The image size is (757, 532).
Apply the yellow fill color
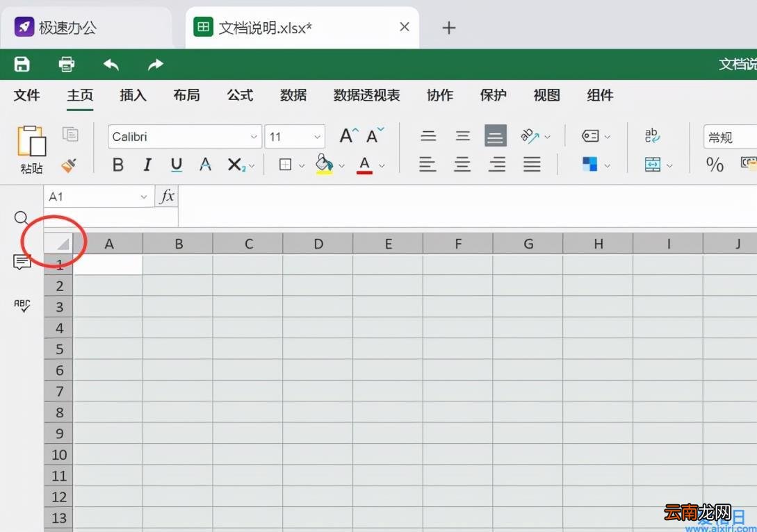coord(325,164)
